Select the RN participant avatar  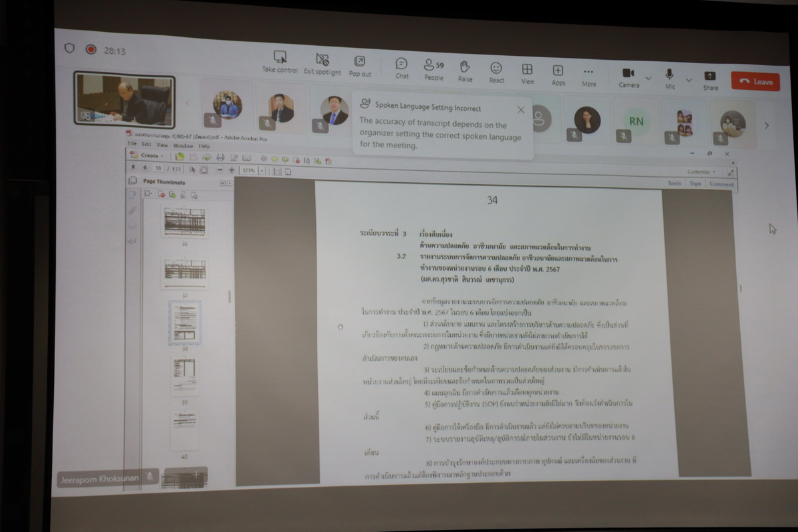636,121
